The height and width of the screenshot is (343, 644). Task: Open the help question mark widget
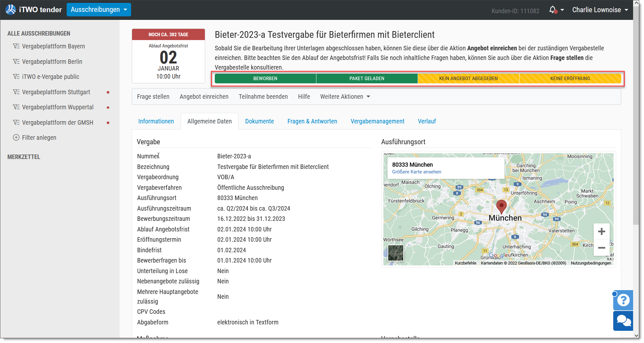623,300
